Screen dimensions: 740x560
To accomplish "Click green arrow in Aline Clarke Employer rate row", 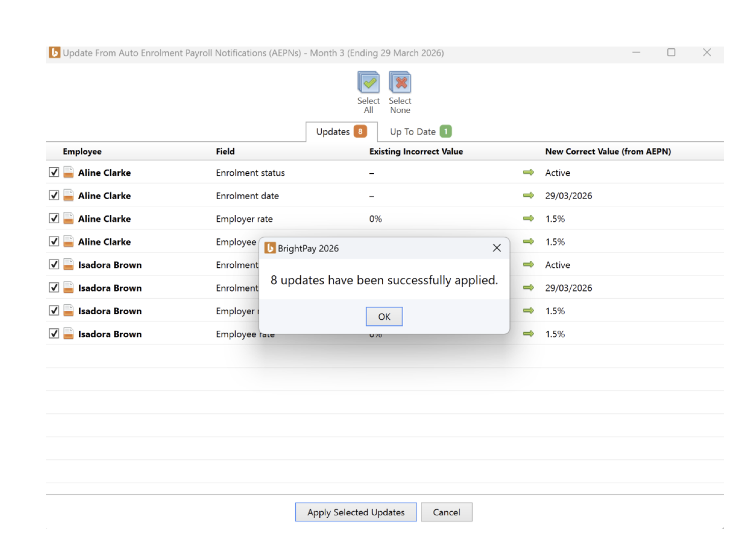I will pos(529,219).
